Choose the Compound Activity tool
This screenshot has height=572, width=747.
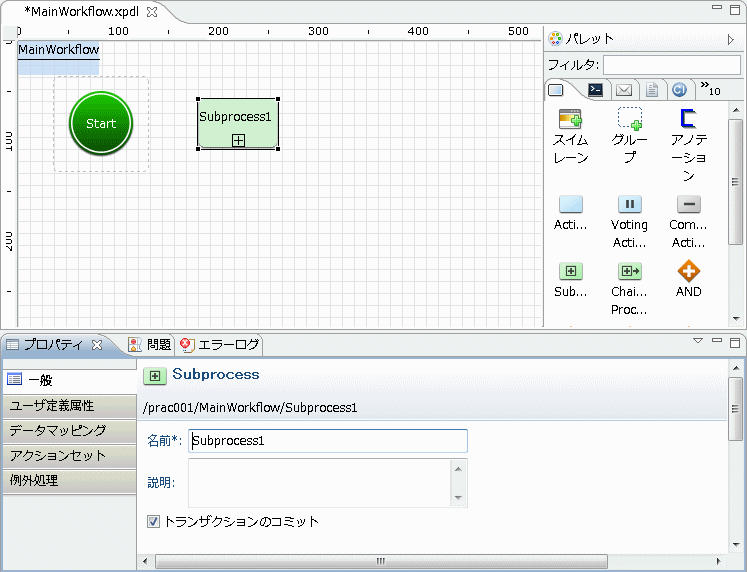(688, 222)
